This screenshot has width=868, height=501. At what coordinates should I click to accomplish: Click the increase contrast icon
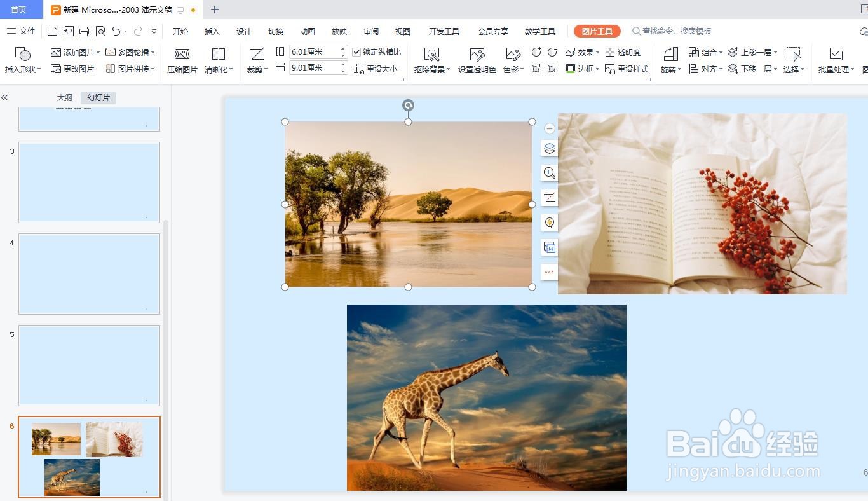coord(536,52)
